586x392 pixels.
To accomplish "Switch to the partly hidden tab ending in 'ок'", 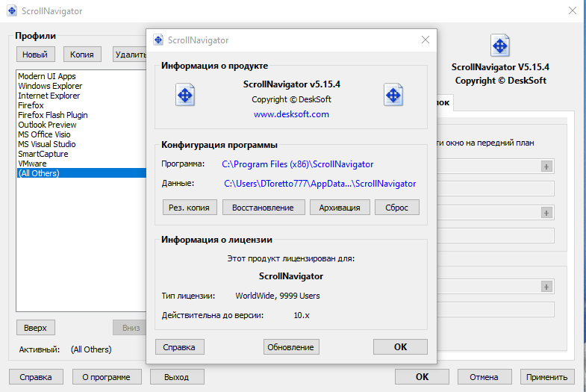I will pyautogui.click(x=445, y=103).
